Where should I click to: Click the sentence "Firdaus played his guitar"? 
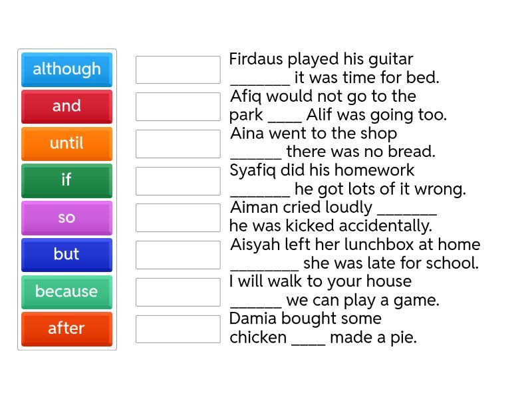(x=334, y=68)
